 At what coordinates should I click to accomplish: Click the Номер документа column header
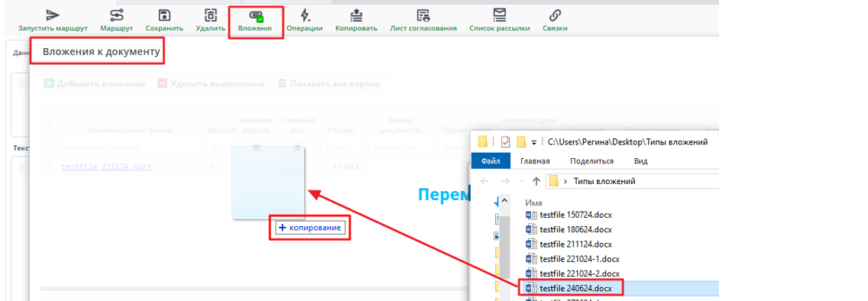[400, 125]
